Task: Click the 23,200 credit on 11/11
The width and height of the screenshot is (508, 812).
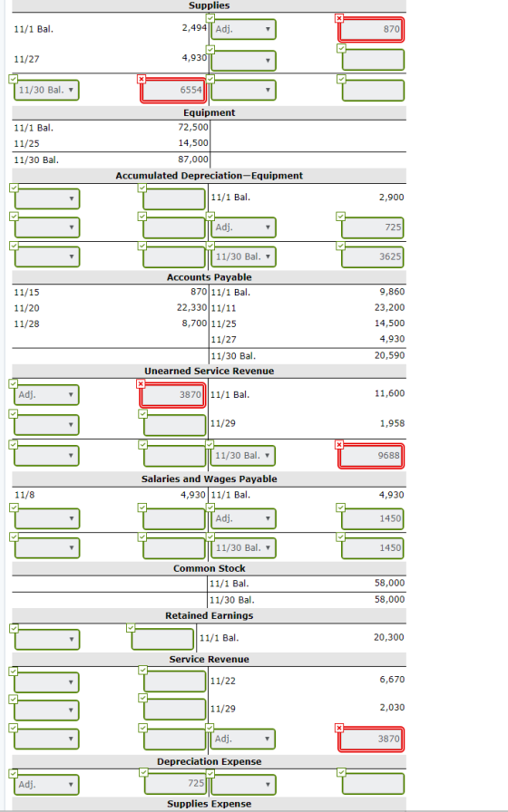Action: coord(389,307)
